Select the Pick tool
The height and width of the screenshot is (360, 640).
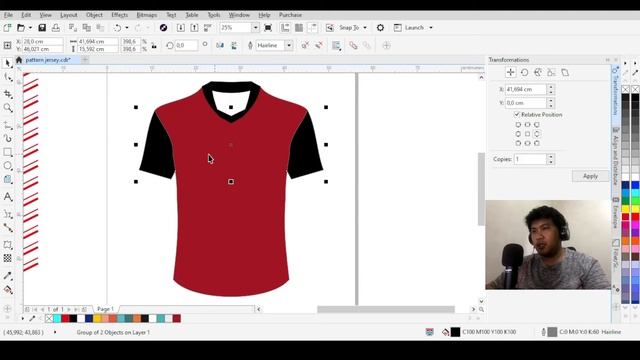[x=7, y=63]
